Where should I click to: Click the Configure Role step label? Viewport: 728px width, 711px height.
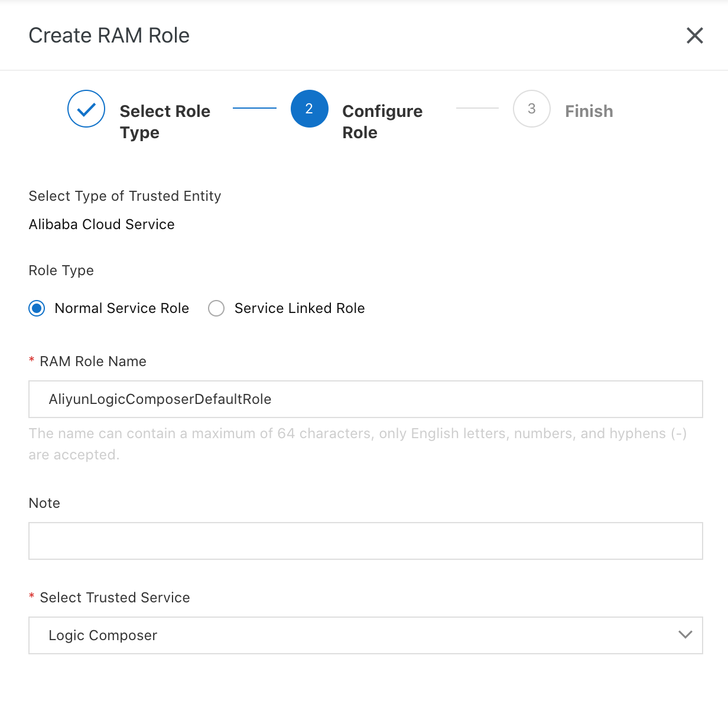click(382, 122)
